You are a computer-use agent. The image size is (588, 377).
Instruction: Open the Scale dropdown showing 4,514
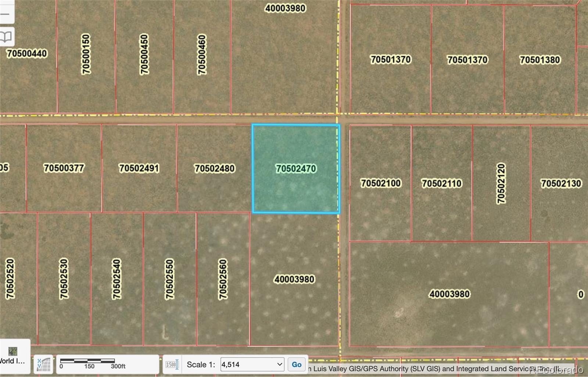252,365
